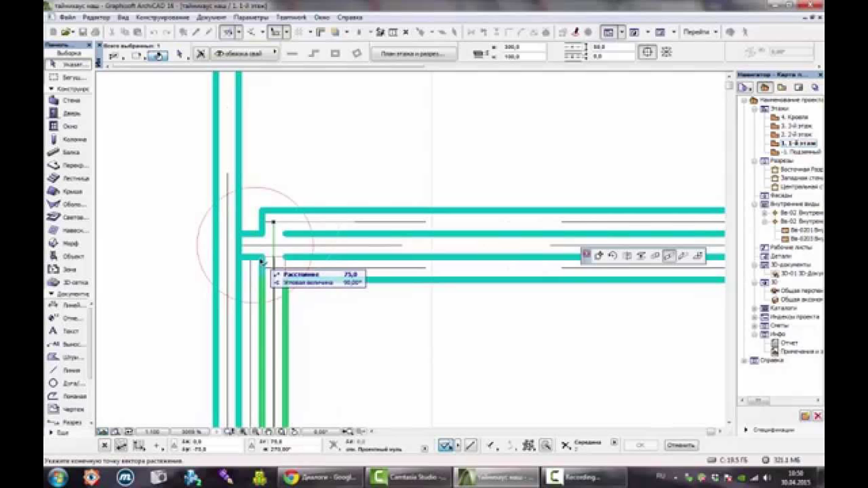Toggle the straight wall geometry method
Image resolution: width=868 pixels, height=488 pixels.
point(292,53)
